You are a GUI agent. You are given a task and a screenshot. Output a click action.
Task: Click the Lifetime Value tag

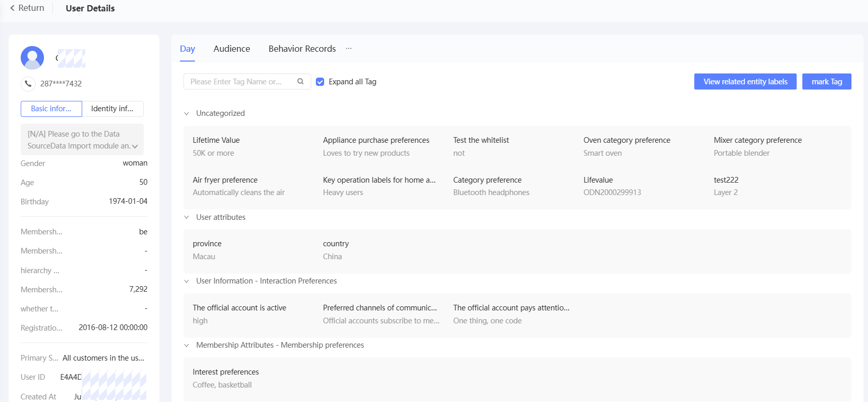(x=216, y=140)
